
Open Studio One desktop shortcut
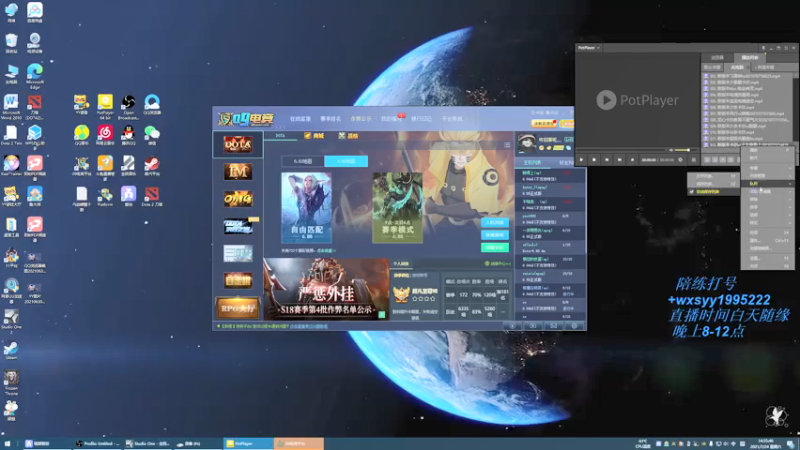[11, 321]
